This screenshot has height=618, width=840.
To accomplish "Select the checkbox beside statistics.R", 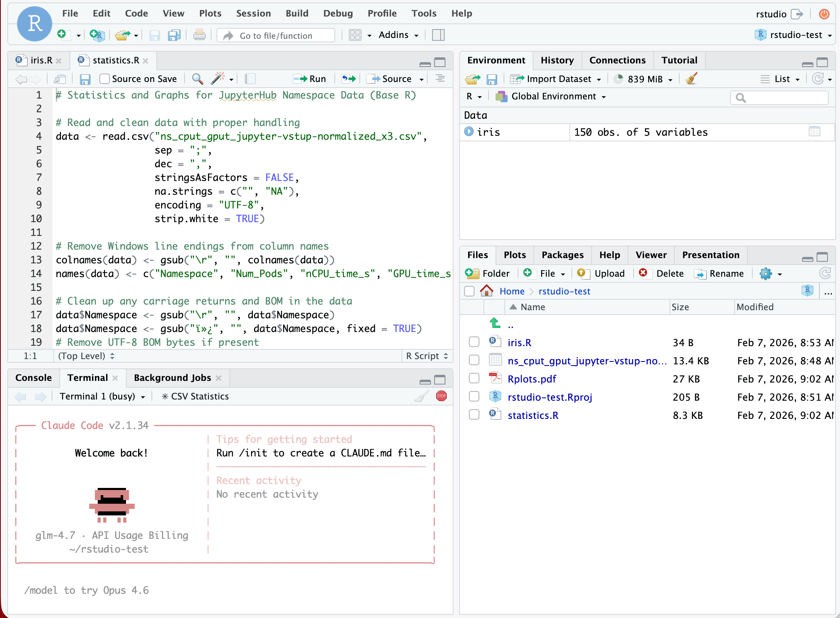I will [x=474, y=414].
